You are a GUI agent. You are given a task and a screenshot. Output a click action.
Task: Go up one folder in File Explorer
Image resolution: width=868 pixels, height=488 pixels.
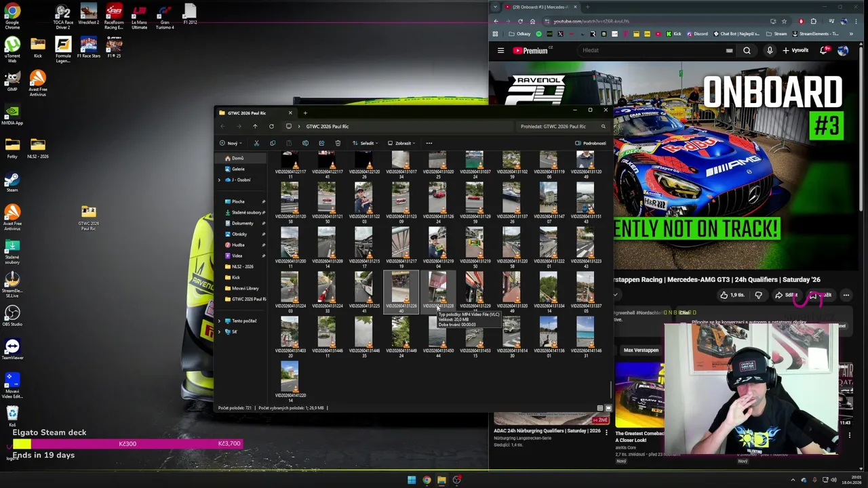pos(255,126)
